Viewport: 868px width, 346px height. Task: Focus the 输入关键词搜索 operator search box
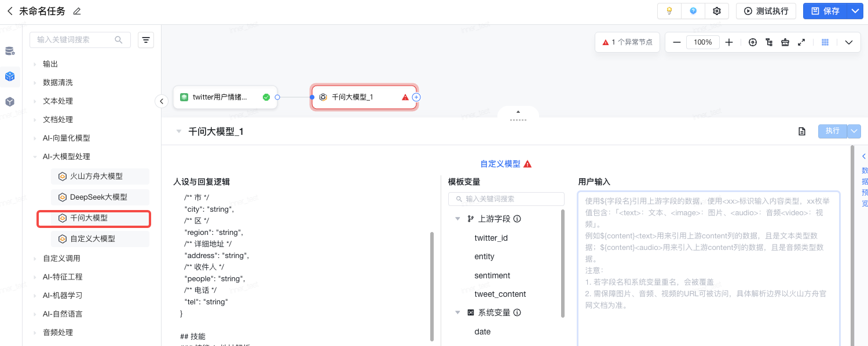click(x=80, y=40)
